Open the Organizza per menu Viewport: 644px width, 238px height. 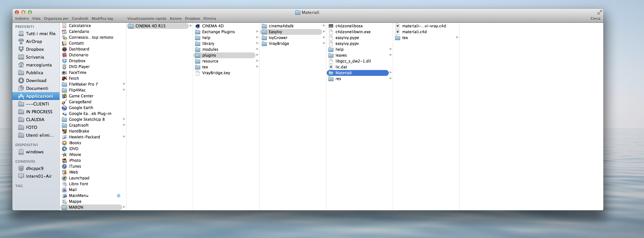click(x=56, y=19)
